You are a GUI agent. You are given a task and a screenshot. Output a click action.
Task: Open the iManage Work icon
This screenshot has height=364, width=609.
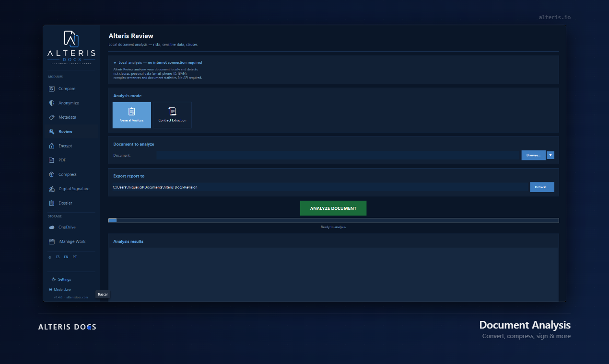point(52,242)
